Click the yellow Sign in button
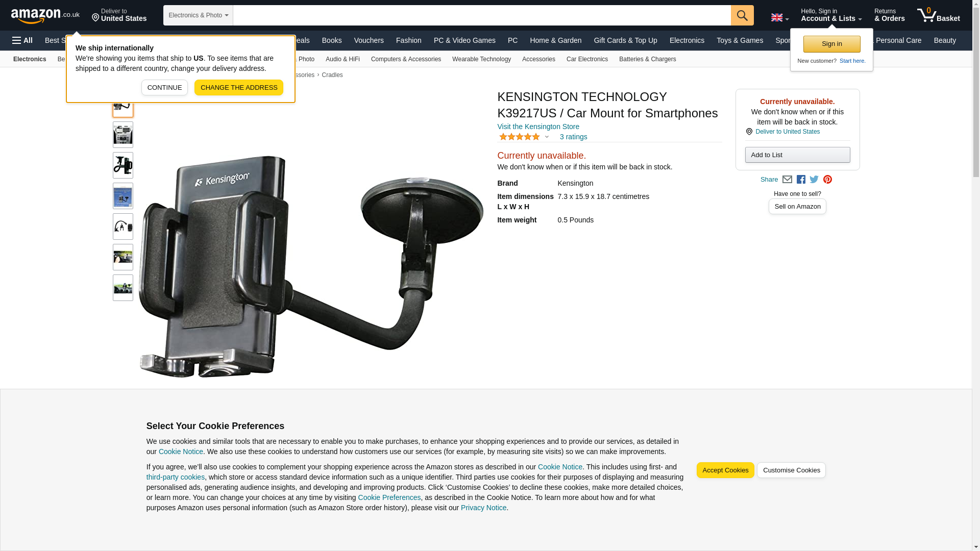This screenshot has height=551, width=980. click(x=831, y=44)
